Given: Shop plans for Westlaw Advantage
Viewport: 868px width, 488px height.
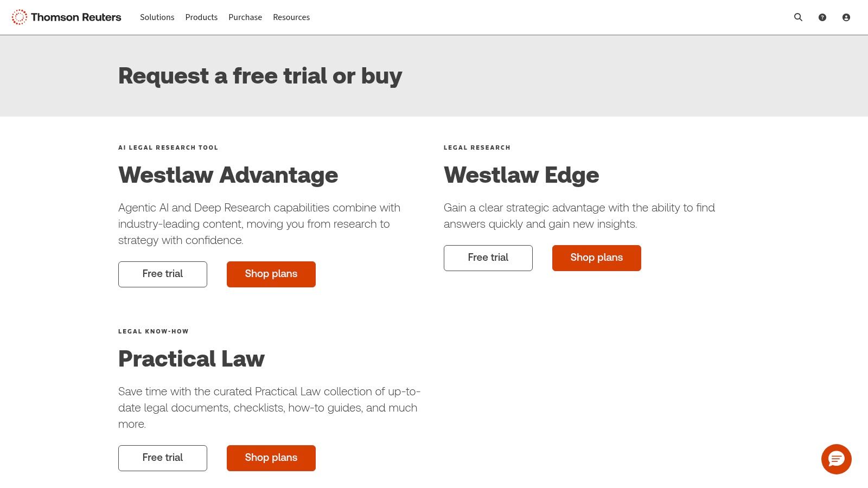Looking at the screenshot, I should [271, 274].
